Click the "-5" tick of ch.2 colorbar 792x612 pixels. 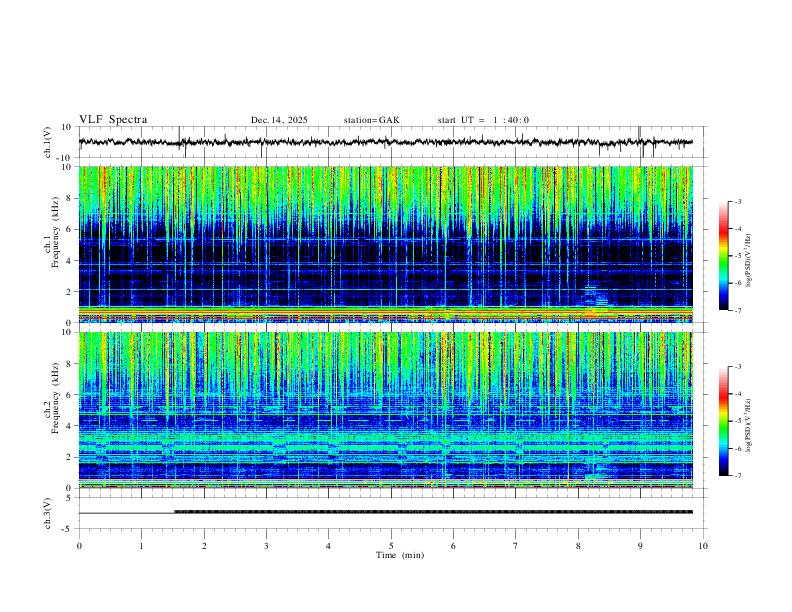click(737, 421)
